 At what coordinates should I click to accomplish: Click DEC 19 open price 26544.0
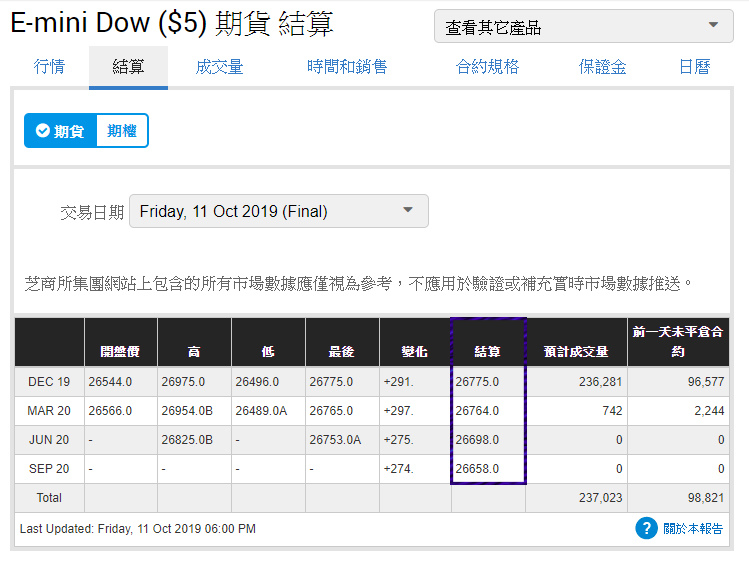pos(110,382)
